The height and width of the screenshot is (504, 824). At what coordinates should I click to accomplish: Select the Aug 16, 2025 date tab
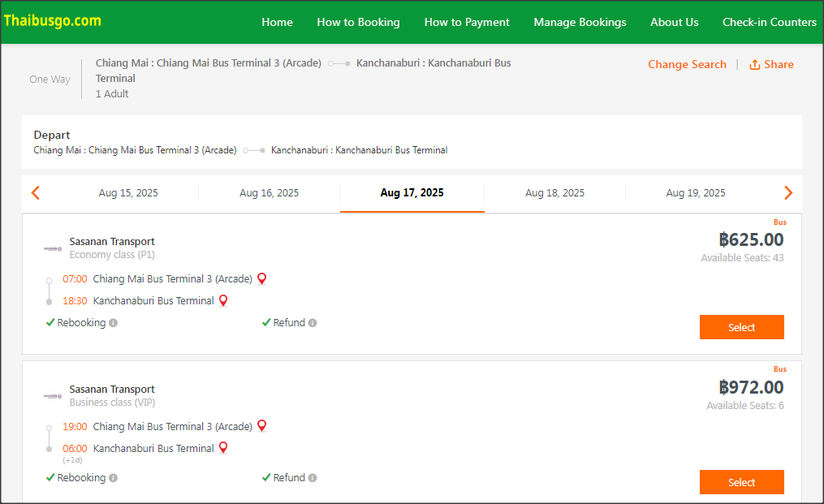269,193
